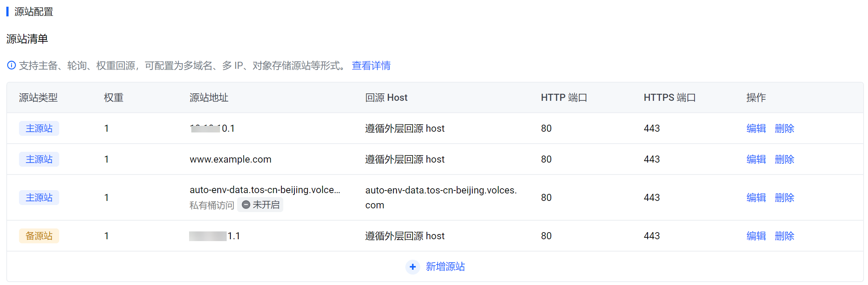Open the 查看详情 link
Screen dimensions: 868x285
371,65
